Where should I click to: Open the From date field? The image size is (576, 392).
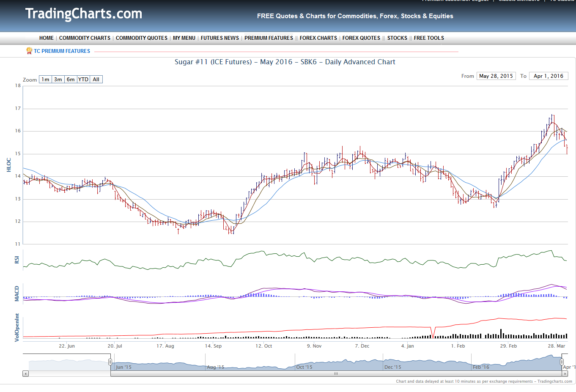click(x=496, y=76)
